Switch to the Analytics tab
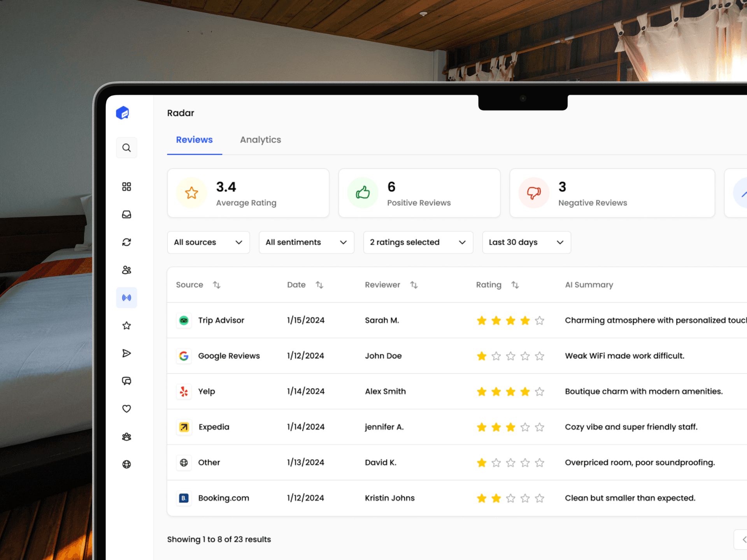Viewport: 747px width, 560px height. (x=260, y=140)
